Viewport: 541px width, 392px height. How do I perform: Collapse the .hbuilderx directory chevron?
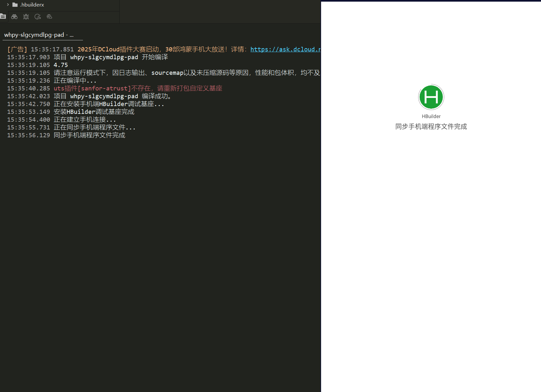7,5
